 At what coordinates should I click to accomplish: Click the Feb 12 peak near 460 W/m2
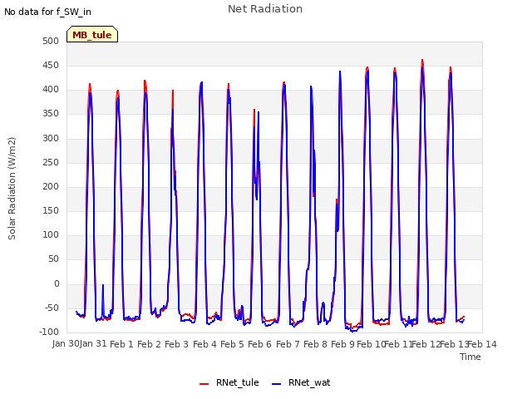click(422, 61)
